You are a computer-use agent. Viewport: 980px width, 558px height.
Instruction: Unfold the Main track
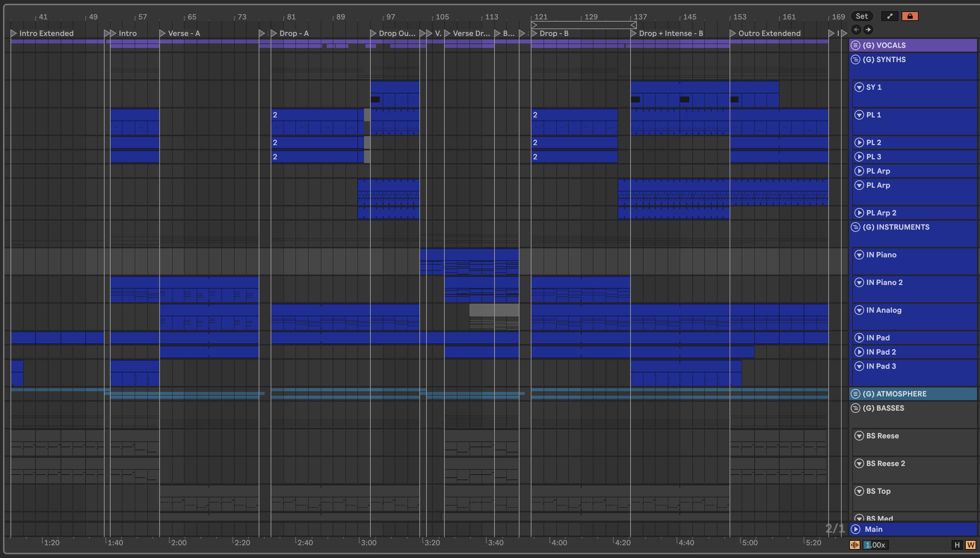click(x=856, y=529)
